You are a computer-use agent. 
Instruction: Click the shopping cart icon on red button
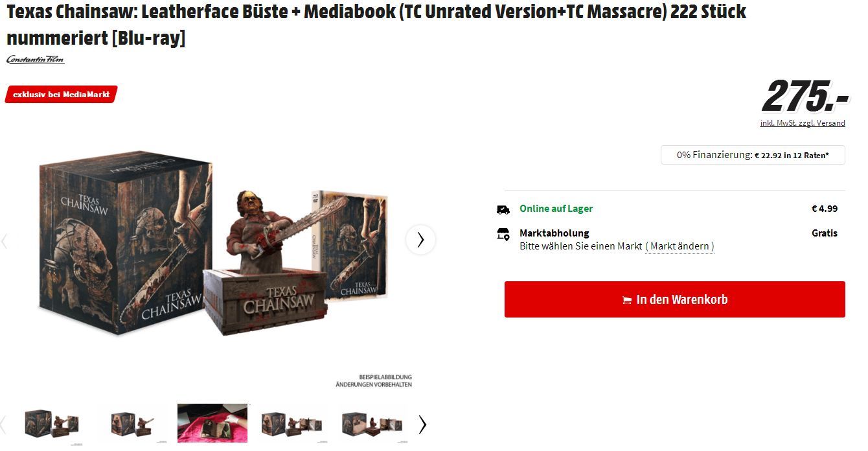[x=627, y=300]
